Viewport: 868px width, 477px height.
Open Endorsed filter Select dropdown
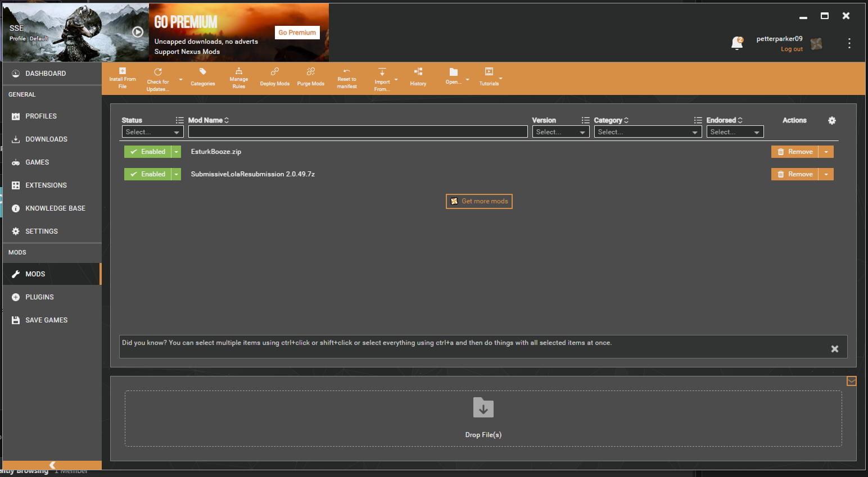(735, 132)
